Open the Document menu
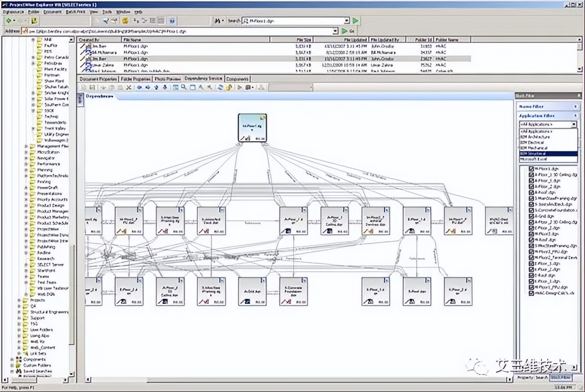This screenshot has height=392, width=585. [53, 12]
